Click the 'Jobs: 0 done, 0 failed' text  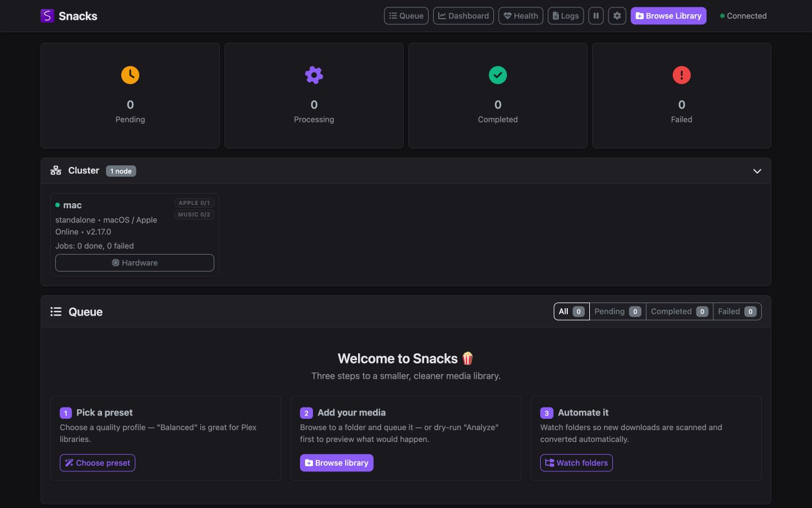pyautogui.click(x=95, y=246)
